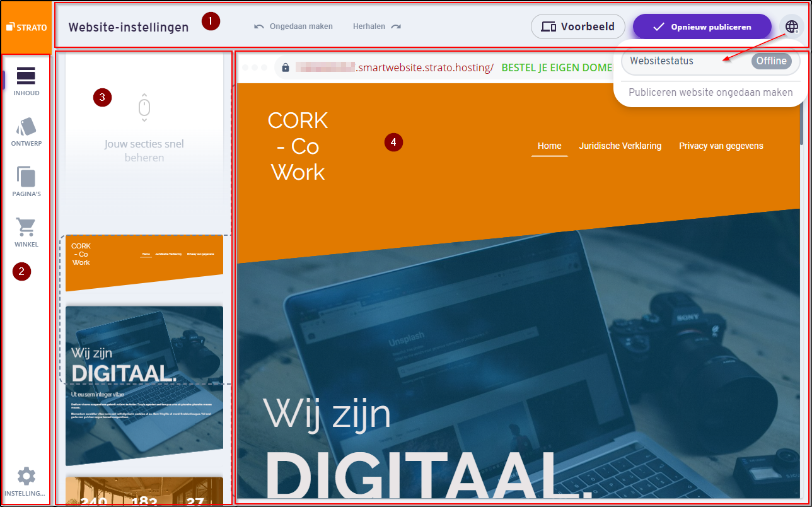Screen dimensions: 812x507
Task: Open the globe website status menu
Action: coord(791,26)
